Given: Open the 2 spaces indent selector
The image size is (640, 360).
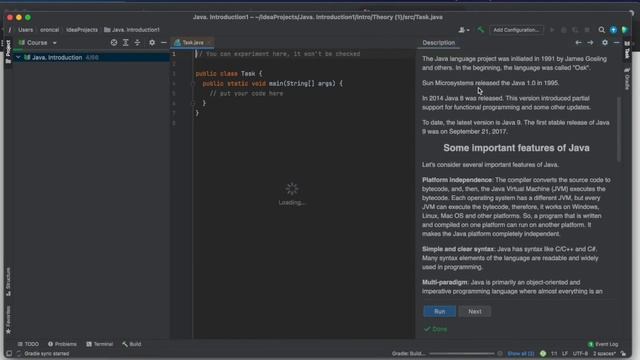Looking at the screenshot, I should click(x=604, y=353).
